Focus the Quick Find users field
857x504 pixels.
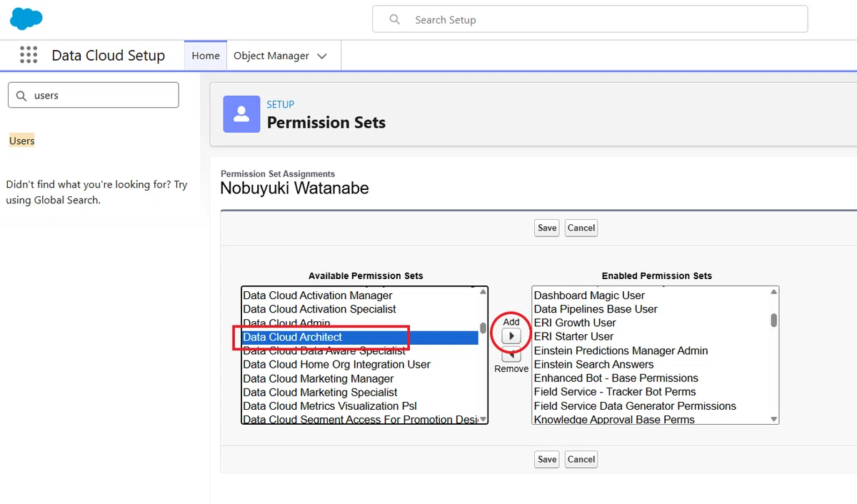pyautogui.click(x=94, y=95)
